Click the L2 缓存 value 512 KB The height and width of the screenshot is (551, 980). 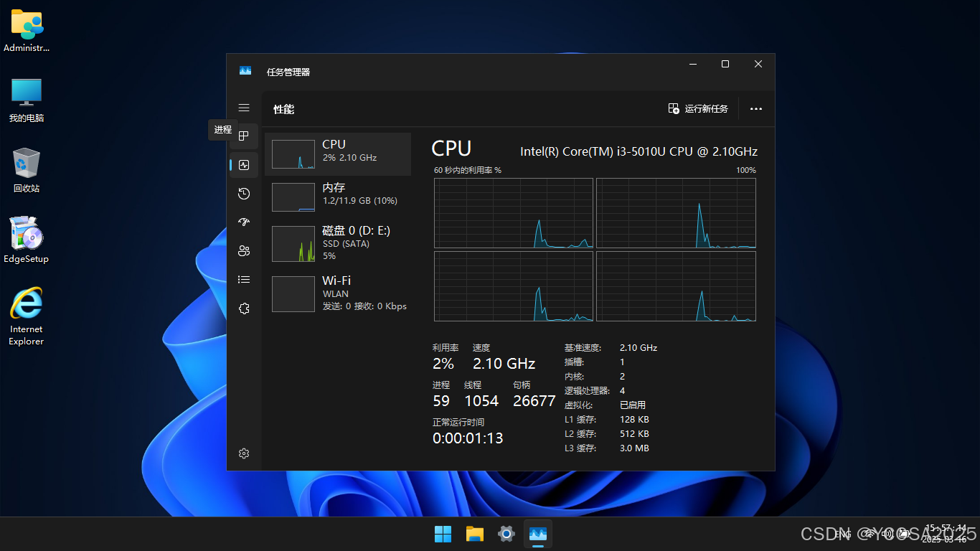pyautogui.click(x=634, y=433)
